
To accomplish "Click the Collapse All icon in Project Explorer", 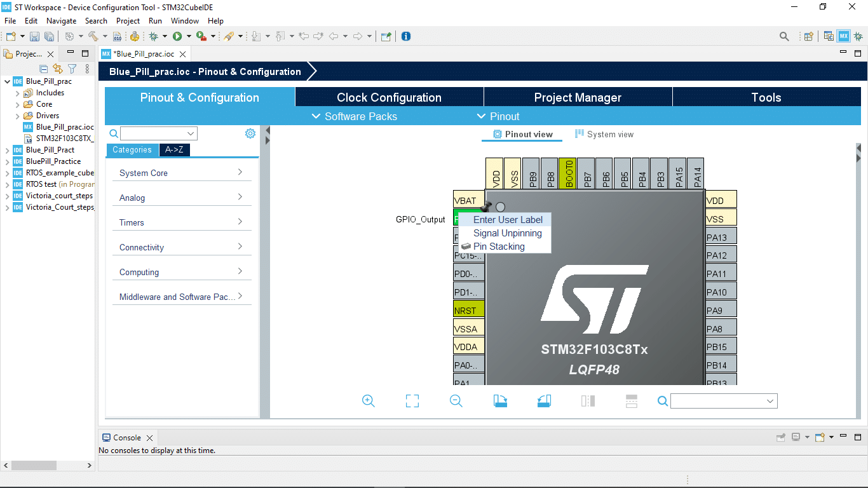I will coord(44,69).
